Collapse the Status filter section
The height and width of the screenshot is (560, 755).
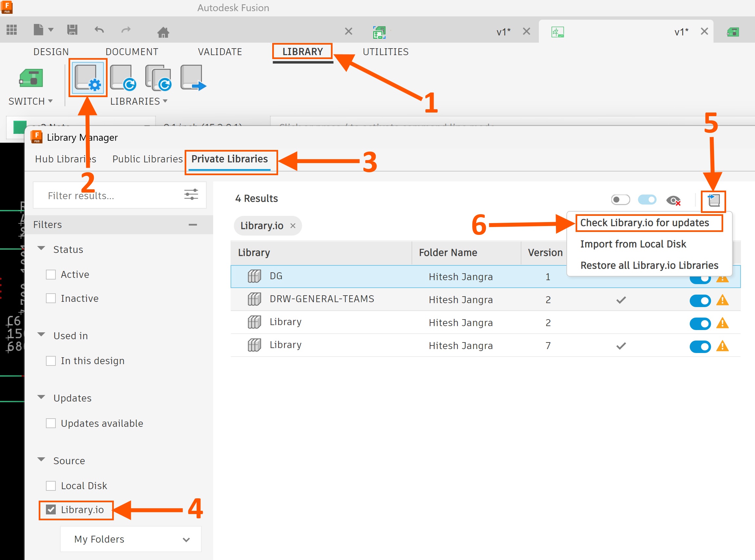tap(41, 248)
